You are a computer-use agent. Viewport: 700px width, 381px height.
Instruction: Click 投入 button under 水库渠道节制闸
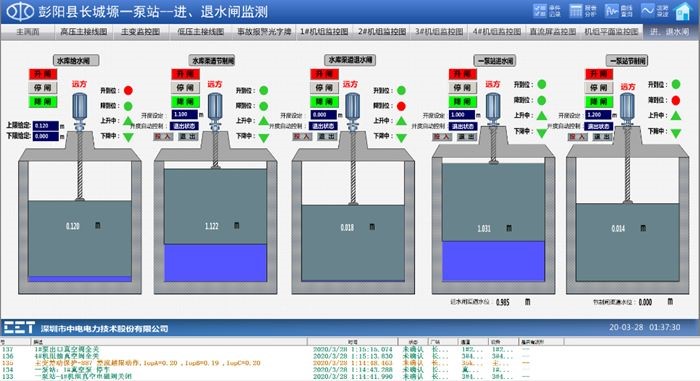(x=163, y=137)
